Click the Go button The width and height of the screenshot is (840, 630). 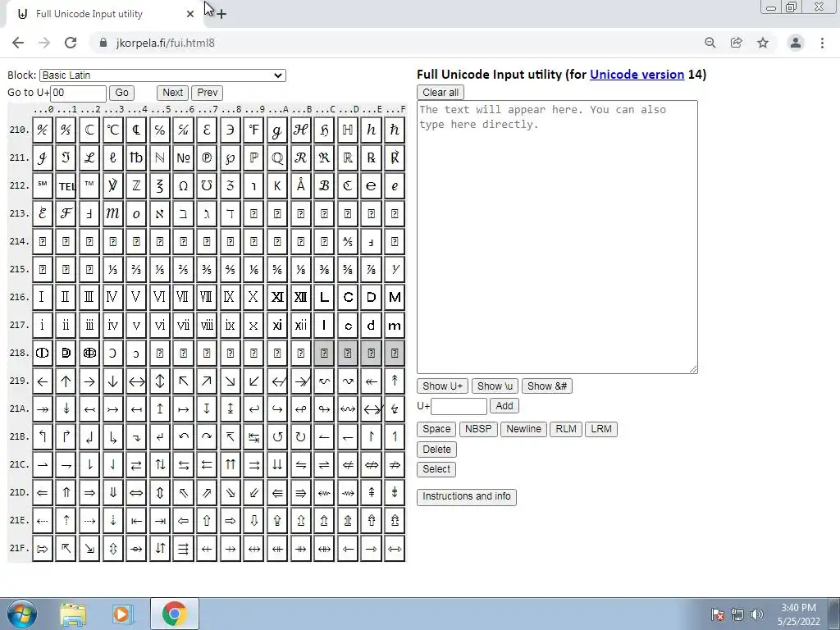tap(121, 93)
